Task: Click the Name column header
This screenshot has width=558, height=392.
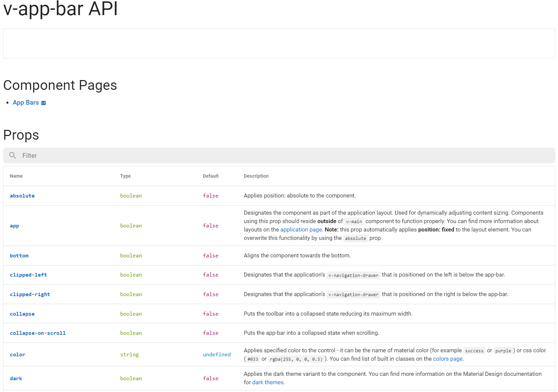Action: click(x=16, y=176)
